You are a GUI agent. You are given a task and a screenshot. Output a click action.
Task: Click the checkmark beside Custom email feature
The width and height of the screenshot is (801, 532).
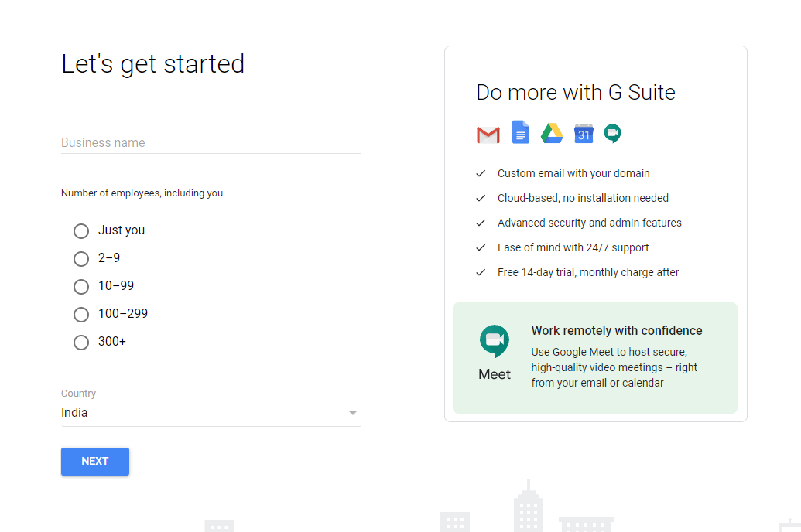point(481,173)
